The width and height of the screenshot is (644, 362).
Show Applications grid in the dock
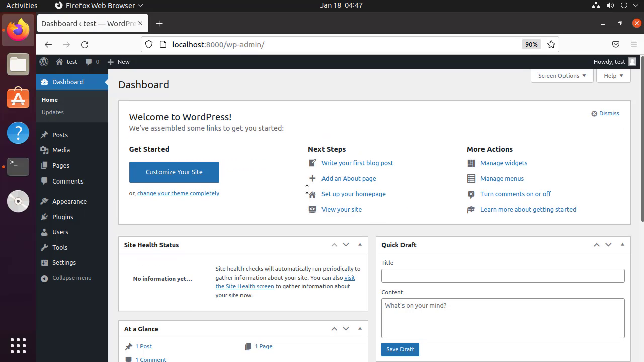(x=18, y=345)
